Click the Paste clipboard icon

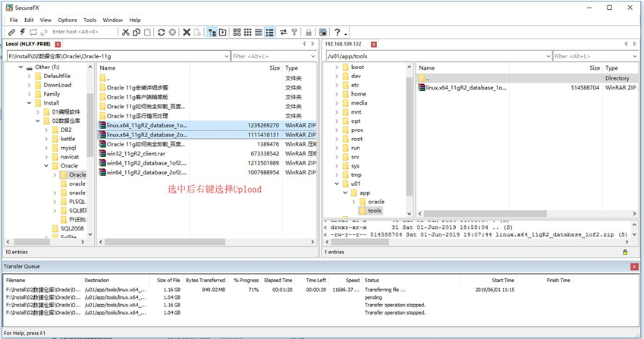point(147,32)
